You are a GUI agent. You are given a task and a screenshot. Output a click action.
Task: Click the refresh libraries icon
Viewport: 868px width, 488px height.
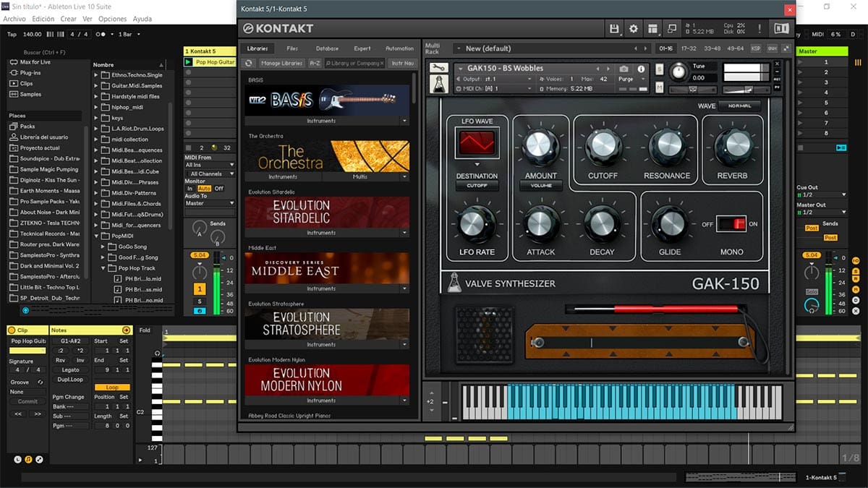pyautogui.click(x=250, y=63)
